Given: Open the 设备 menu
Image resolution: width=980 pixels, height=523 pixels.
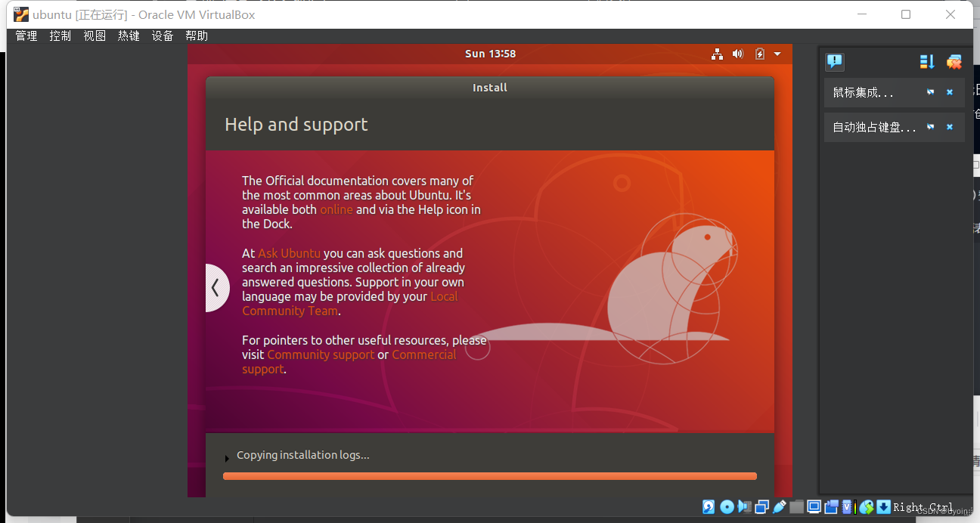Looking at the screenshot, I should coord(163,36).
